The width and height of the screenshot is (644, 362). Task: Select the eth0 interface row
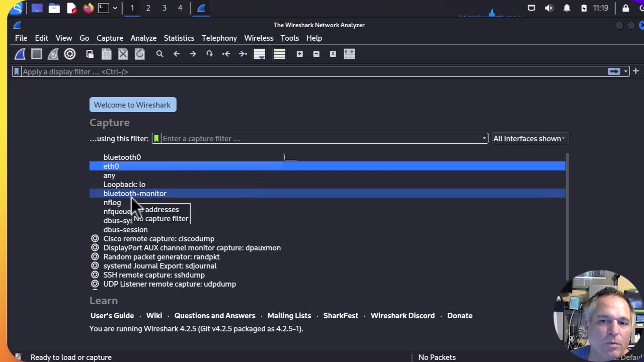(x=327, y=166)
